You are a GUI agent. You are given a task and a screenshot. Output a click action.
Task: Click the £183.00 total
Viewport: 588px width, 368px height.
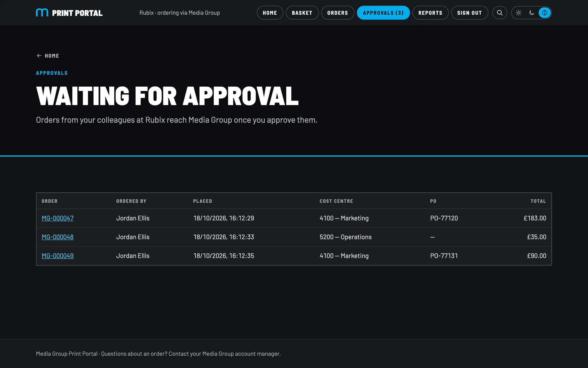click(535, 218)
